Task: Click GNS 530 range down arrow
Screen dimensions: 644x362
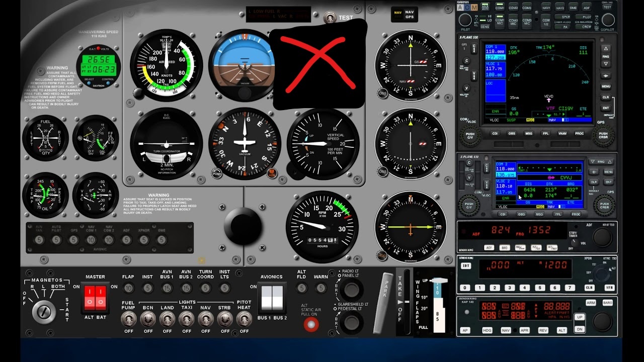Action: [606, 64]
